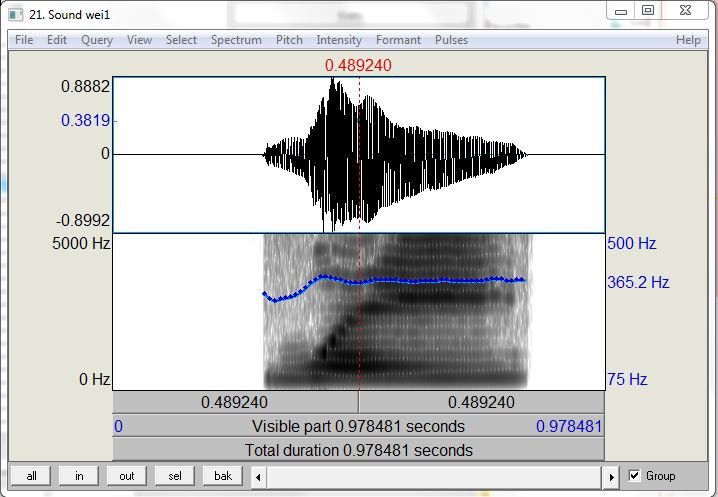
Task: Minimize the Sound wei1 window
Action: coord(621,11)
